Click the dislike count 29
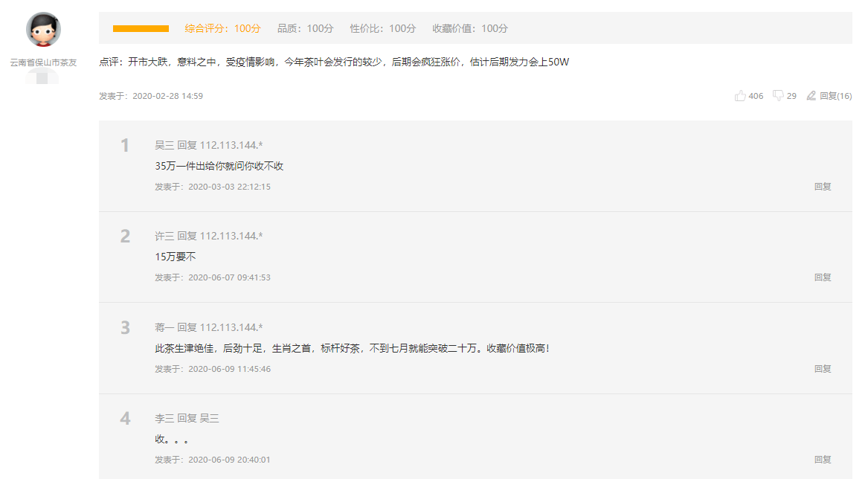Screen dimensions: 868x479 click(791, 96)
